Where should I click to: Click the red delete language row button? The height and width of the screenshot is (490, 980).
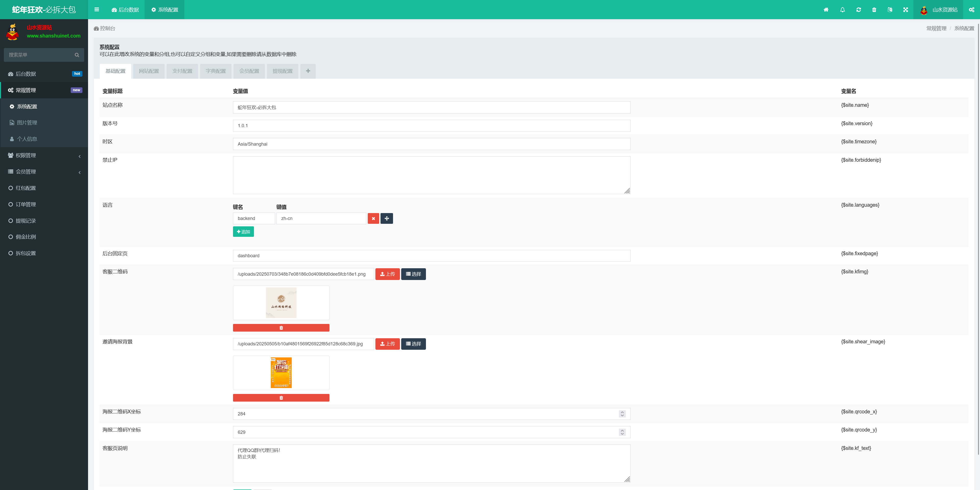[x=373, y=218]
